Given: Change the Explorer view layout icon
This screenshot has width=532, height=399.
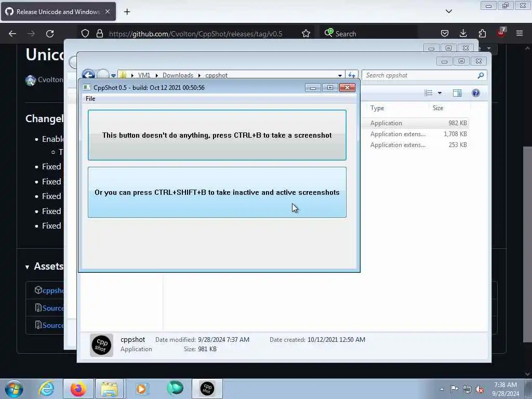Looking at the screenshot, I should [429, 93].
